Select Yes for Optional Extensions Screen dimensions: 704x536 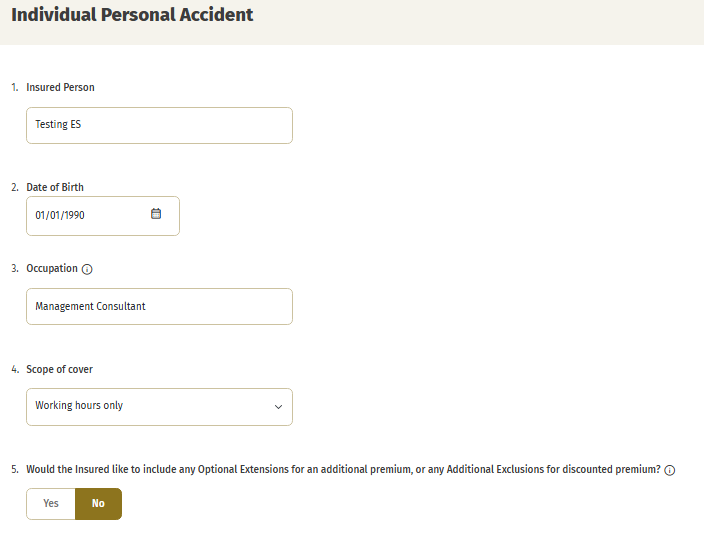pos(51,504)
